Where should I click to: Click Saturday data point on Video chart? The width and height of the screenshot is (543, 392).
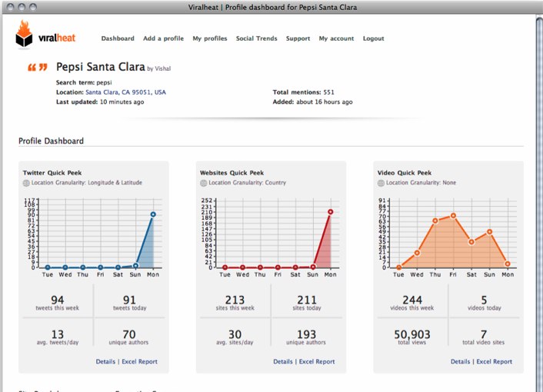(471, 242)
